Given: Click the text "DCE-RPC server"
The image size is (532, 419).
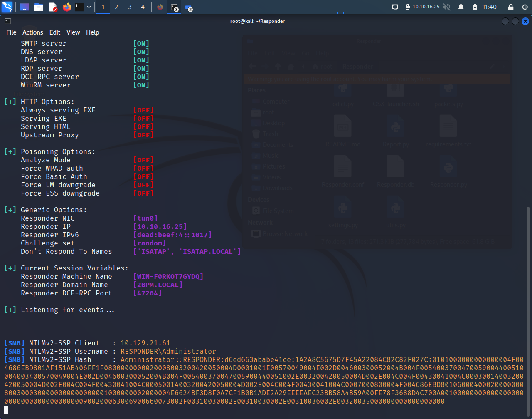Looking at the screenshot, I should (50, 77).
